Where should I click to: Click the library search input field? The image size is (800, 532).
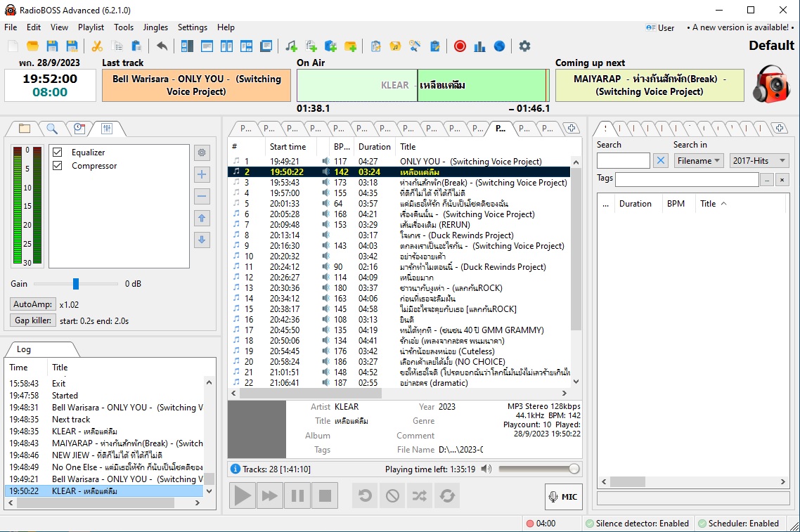pyautogui.click(x=624, y=161)
